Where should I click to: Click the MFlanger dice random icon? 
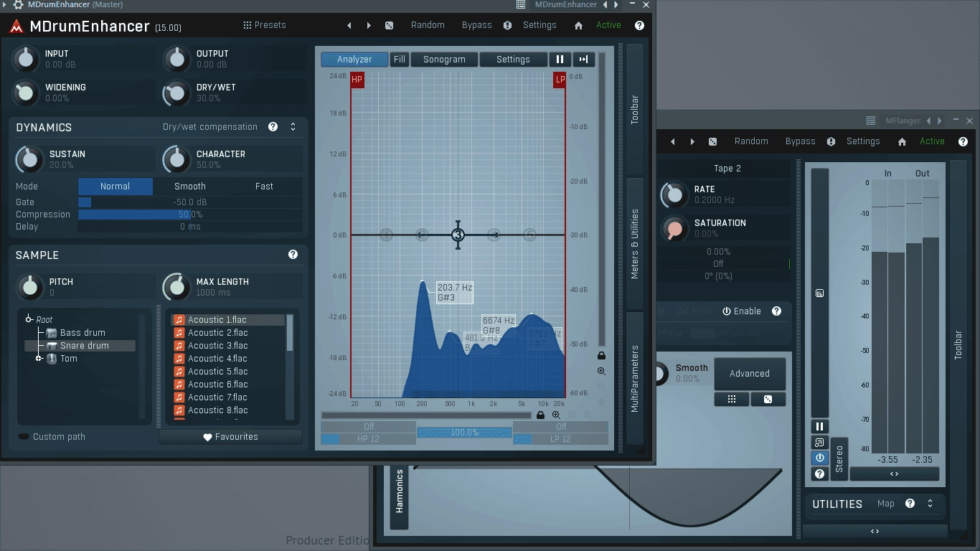click(712, 141)
